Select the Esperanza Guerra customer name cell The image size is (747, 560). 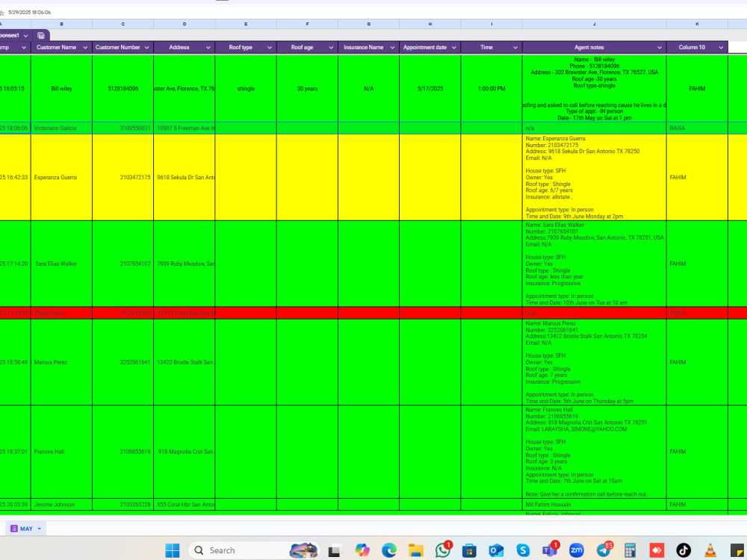pyautogui.click(x=61, y=177)
